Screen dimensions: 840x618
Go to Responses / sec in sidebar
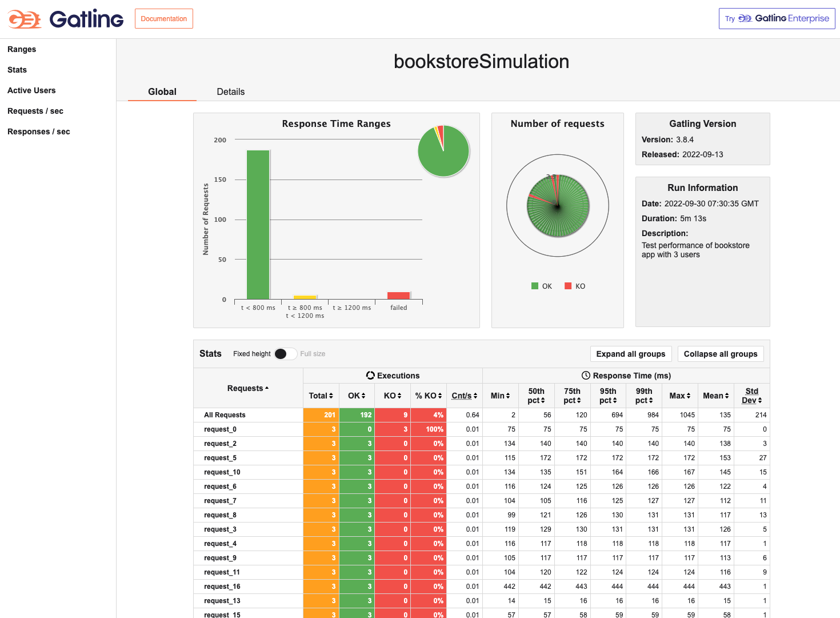point(39,131)
